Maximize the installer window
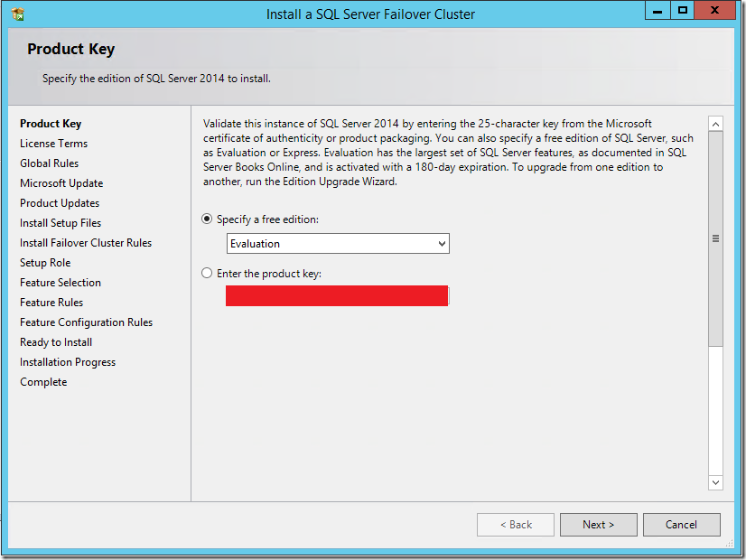Image resolution: width=746 pixels, height=560 pixels. 682,11
